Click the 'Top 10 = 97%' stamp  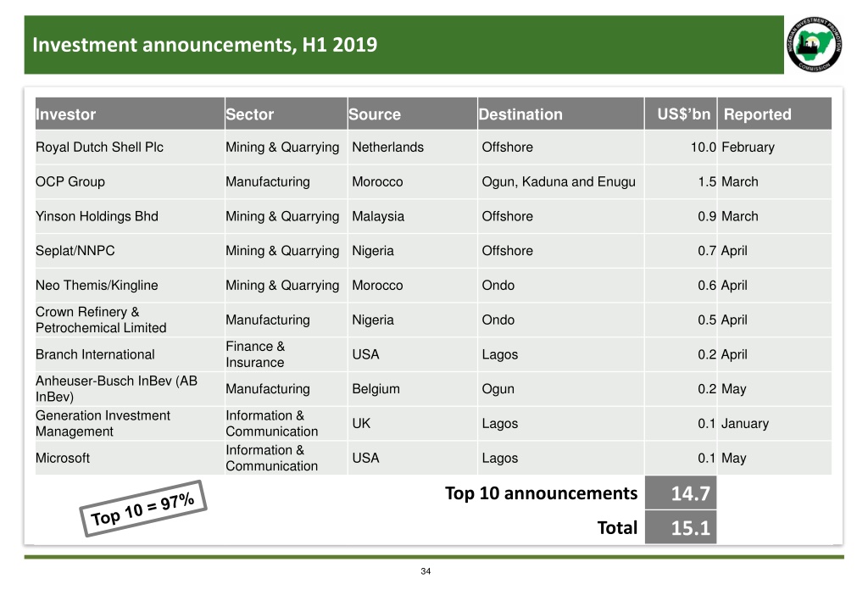142,509
